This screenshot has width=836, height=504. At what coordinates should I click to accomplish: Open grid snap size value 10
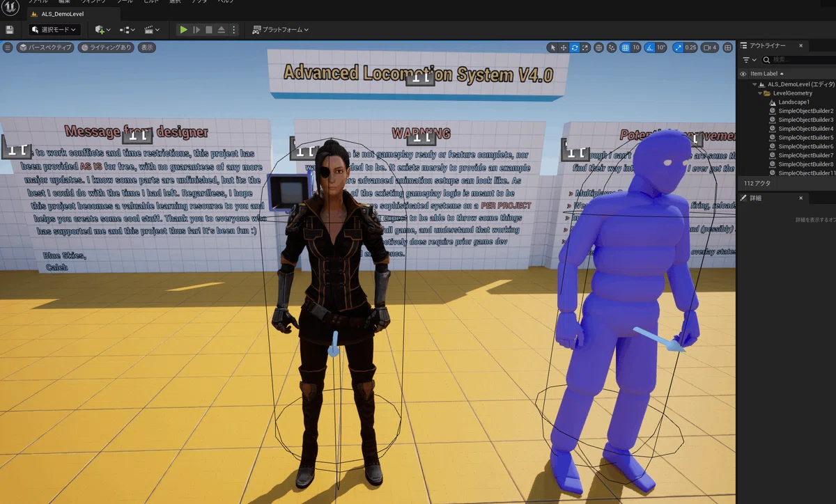(637, 47)
